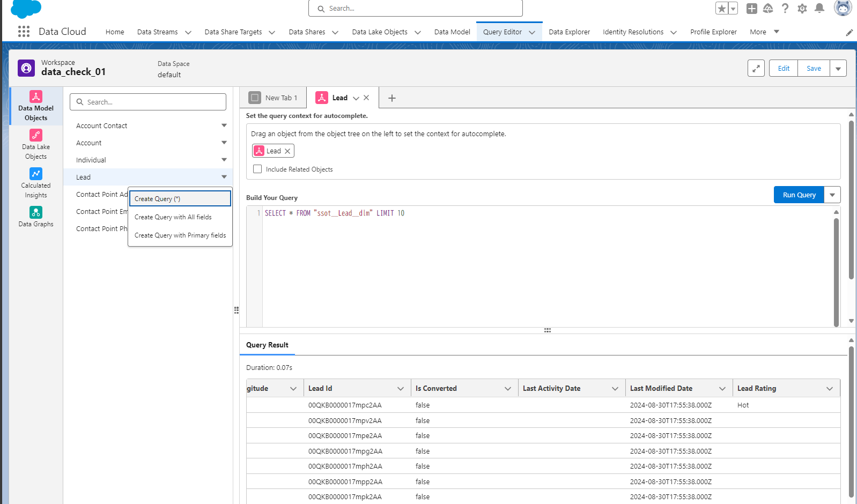This screenshot has height=504, width=857.
Task: Switch to New Tab 1
Action: pyautogui.click(x=273, y=98)
